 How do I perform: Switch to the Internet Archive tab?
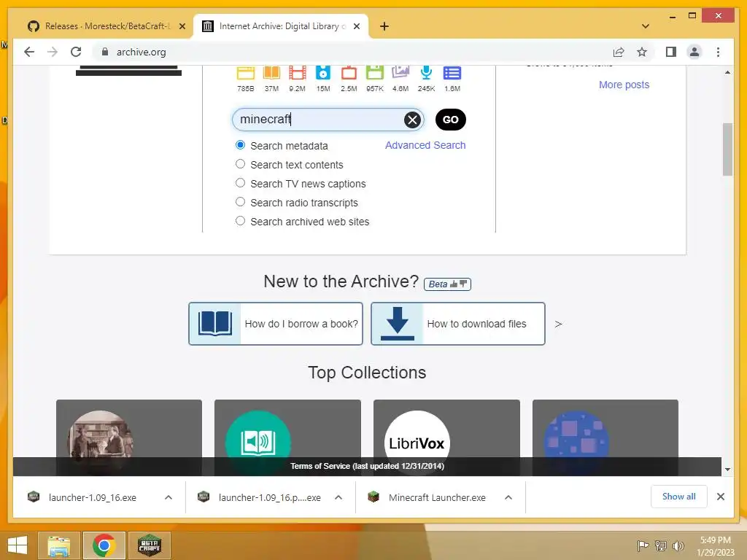[x=280, y=26]
